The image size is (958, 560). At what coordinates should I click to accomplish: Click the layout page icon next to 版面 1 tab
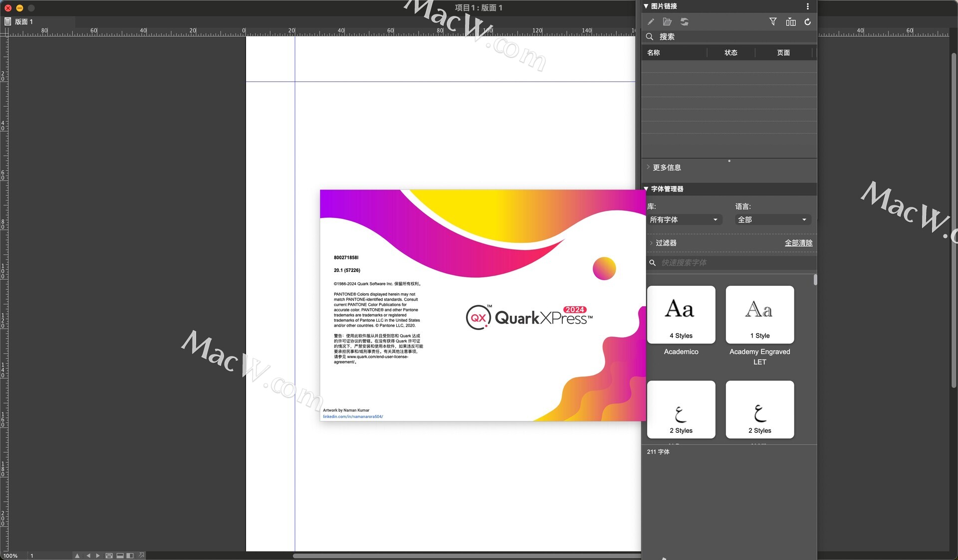(7, 21)
